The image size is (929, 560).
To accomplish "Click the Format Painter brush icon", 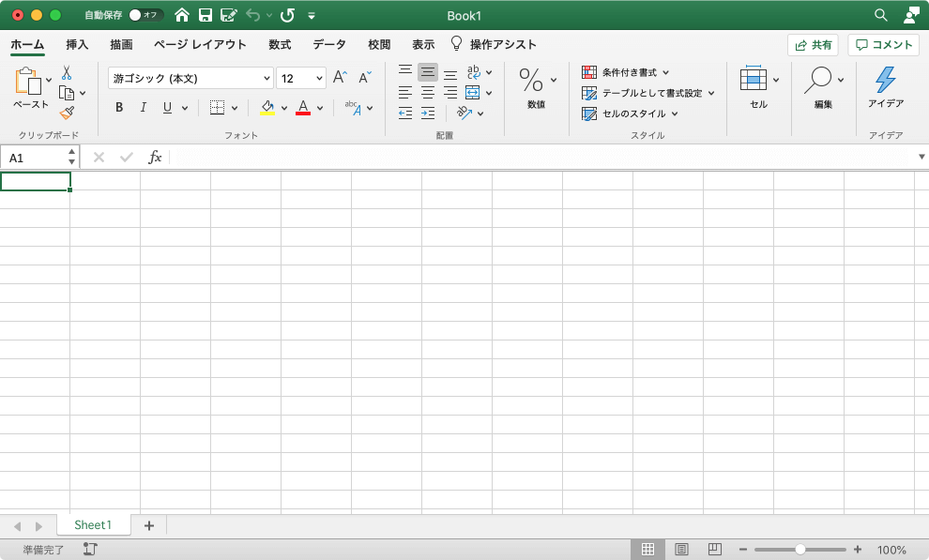I will tap(67, 113).
